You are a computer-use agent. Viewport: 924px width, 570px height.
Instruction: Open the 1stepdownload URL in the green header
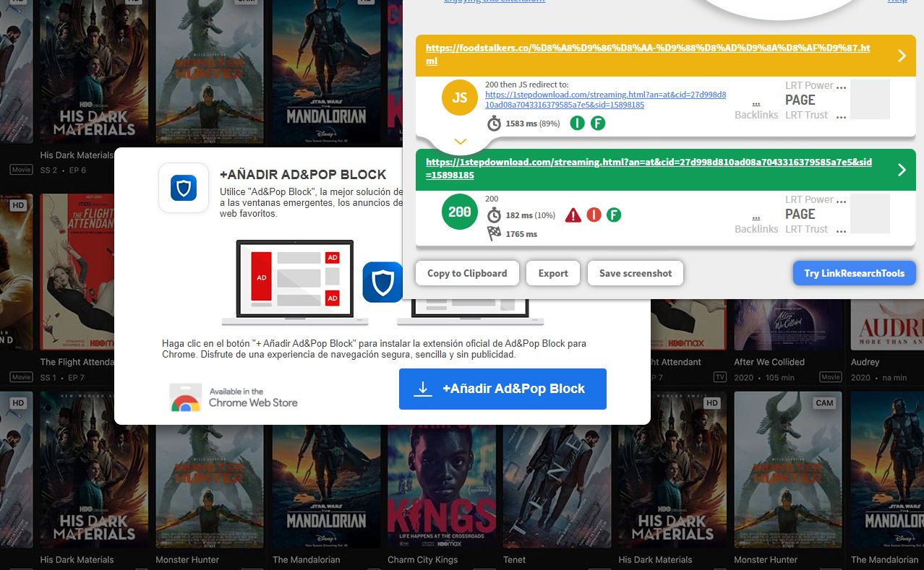tap(649, 169)
